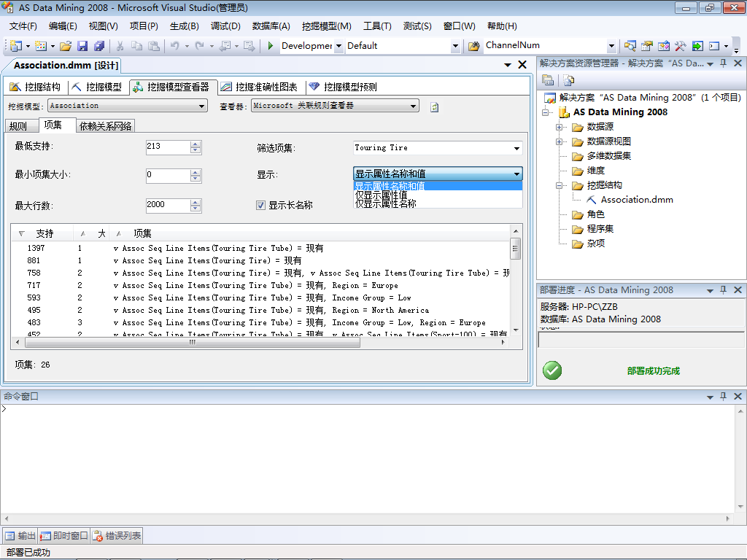Click the itemset list horizontal scrollbar thumb
The width and height of the screenshot is (747, 560).
coord(193,343)
